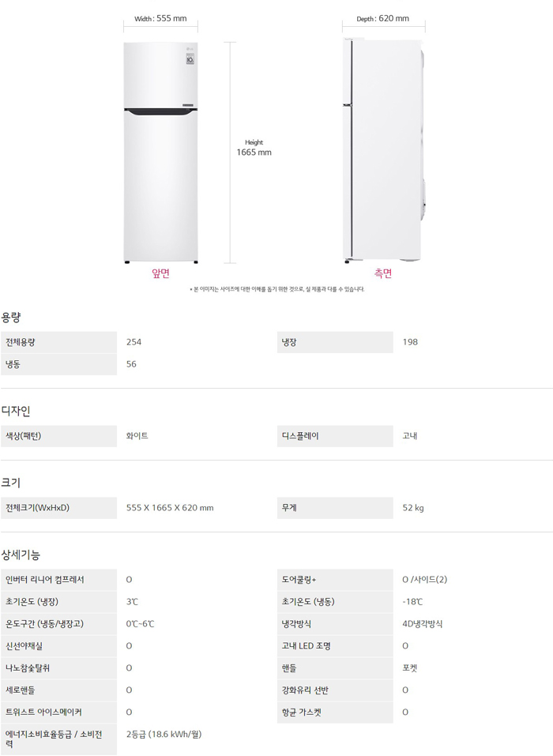Click the pink 앞면 caption
The width and height of the screenshot is (553, 756).
(160, 274)
